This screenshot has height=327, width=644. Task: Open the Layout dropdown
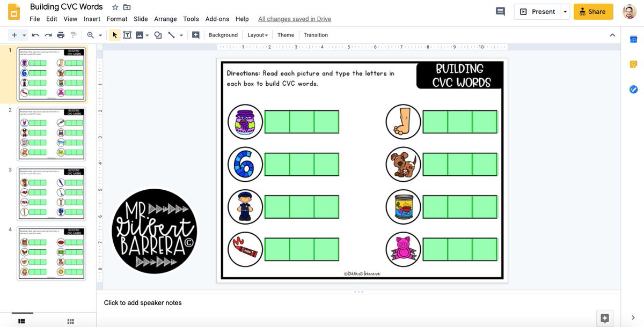point(258,35)
